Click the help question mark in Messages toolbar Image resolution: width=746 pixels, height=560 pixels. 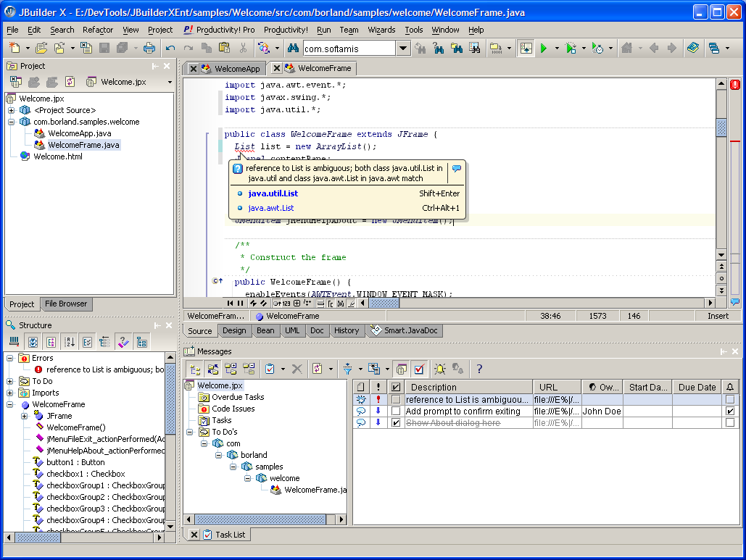[479, 369]
